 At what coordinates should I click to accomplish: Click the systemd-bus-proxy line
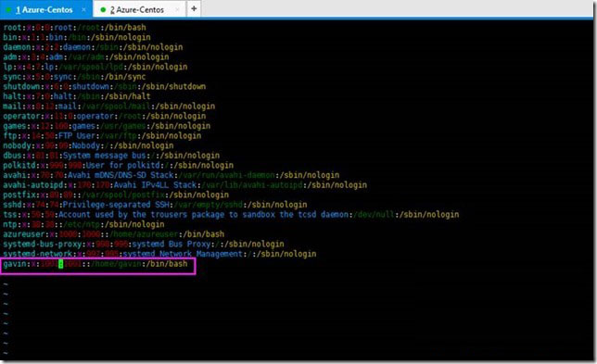144,245
